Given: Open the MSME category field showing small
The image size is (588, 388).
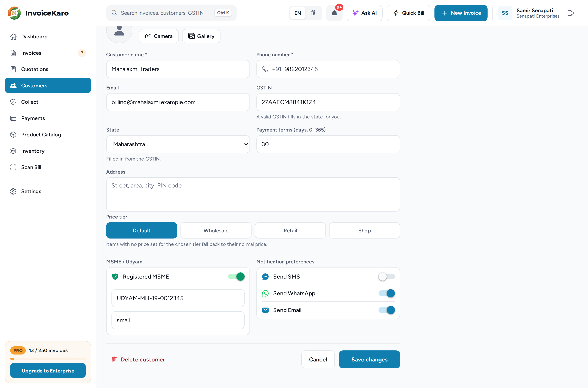Looking at the screenshot, I should pyautogui.click(x=178, y=320).
